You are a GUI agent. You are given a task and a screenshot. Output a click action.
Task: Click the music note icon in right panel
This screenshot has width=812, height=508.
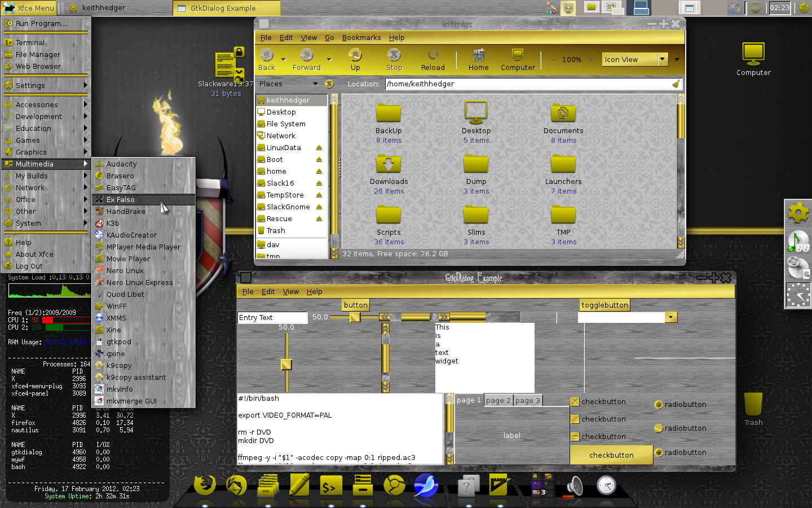(x=798, y=241)
